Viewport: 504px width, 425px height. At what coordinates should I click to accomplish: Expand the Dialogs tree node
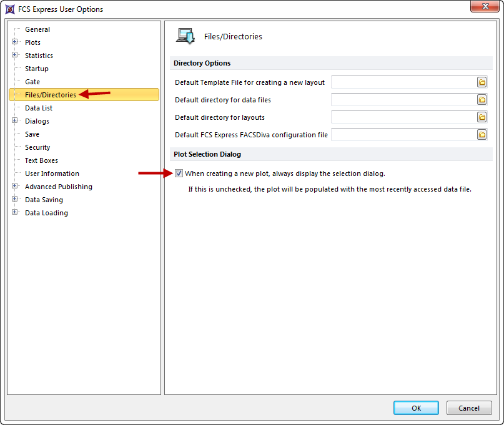tap(15, 121)
